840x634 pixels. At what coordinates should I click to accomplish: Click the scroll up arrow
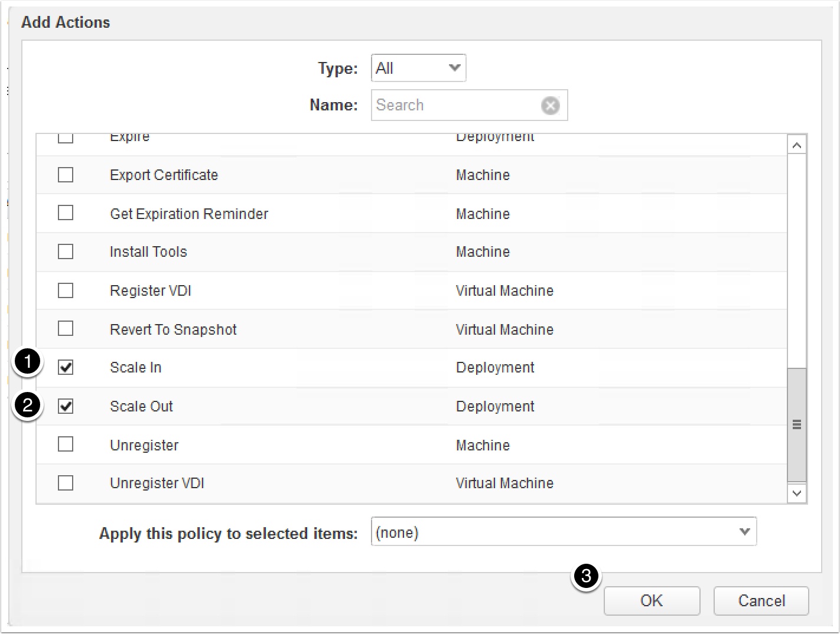point(796,145)
